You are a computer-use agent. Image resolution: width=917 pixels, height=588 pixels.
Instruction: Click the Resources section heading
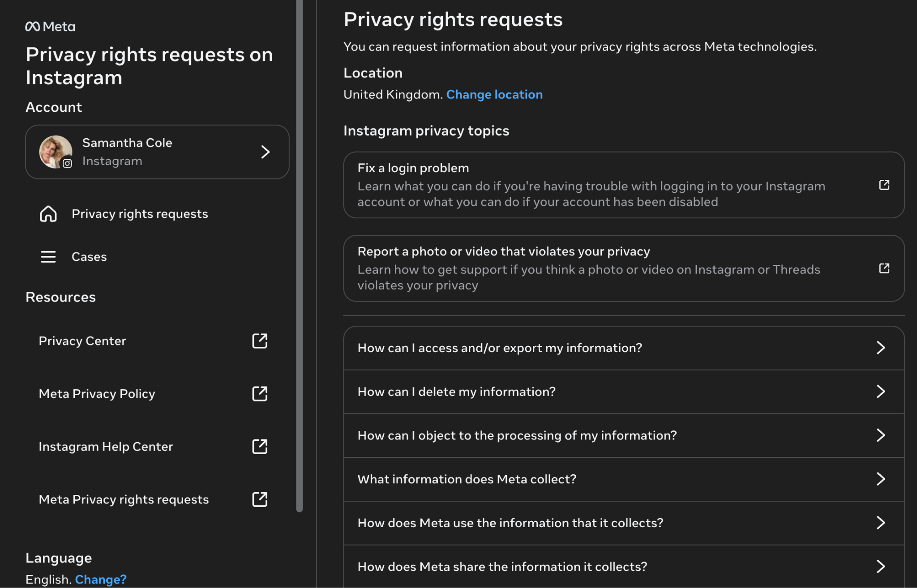tap(60, 297)
